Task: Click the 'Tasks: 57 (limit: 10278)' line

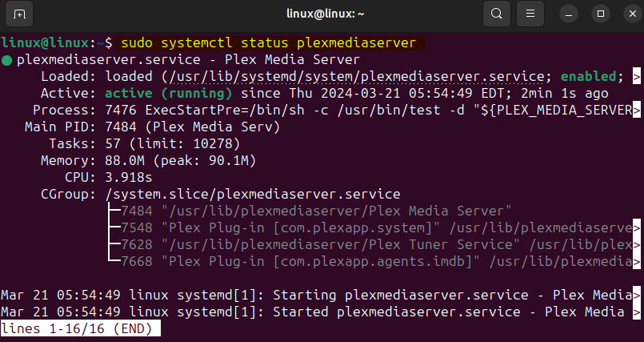Action: (x=145, y=144)
